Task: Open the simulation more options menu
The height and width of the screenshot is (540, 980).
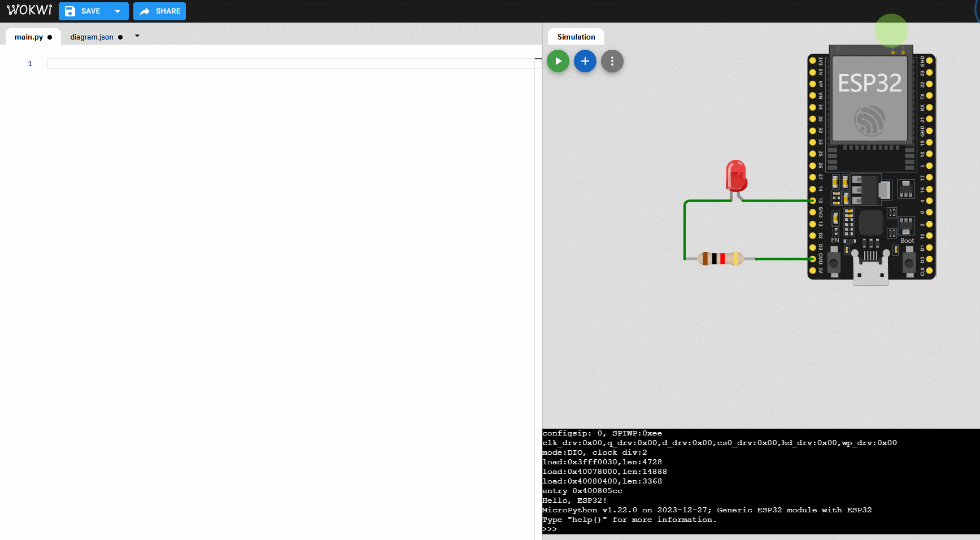Action: 612,61
